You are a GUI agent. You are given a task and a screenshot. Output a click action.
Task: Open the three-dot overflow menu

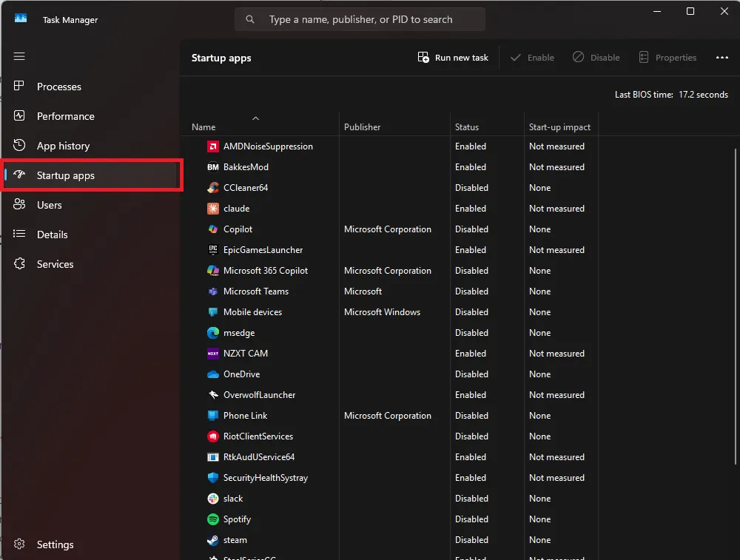[x=721, y=57]
